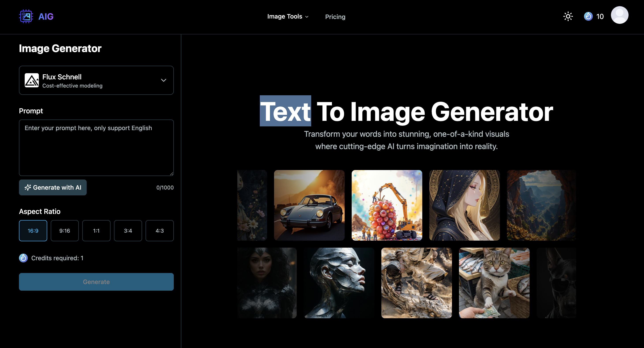
Task: Click the AIG logo icon
Action: pyautogui.click(x=26, y=17)
